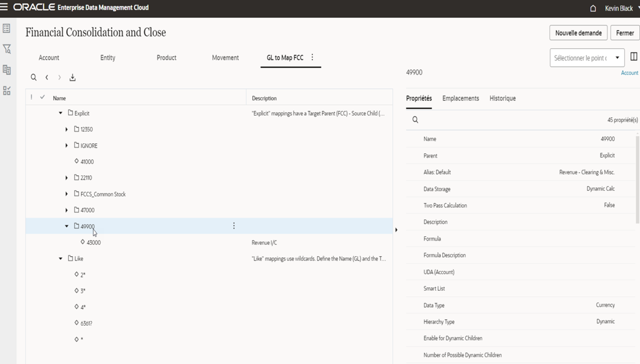Click the Data Type Currency value
The height and width of the screenshot is (364, 640).
click(605, 305)
